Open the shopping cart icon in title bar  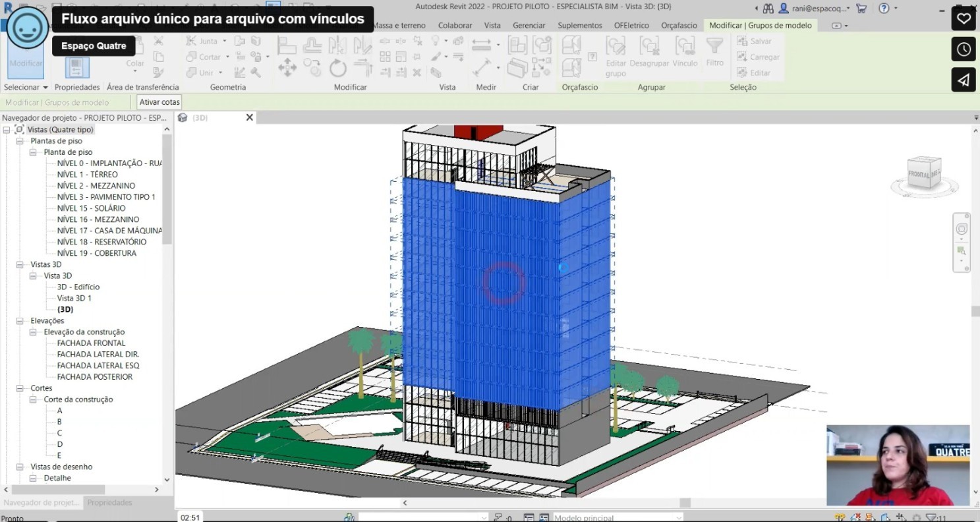coord(861,9)
